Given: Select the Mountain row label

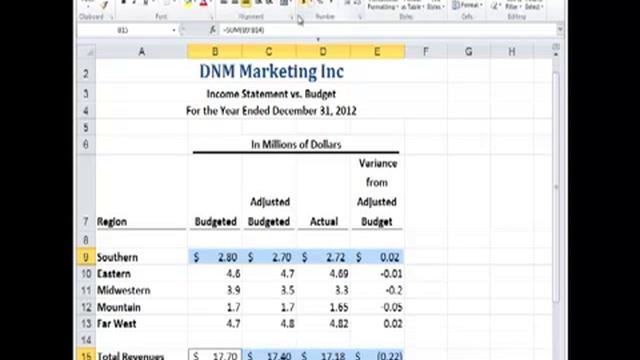Looking at the screenshot, I should 119,307.
